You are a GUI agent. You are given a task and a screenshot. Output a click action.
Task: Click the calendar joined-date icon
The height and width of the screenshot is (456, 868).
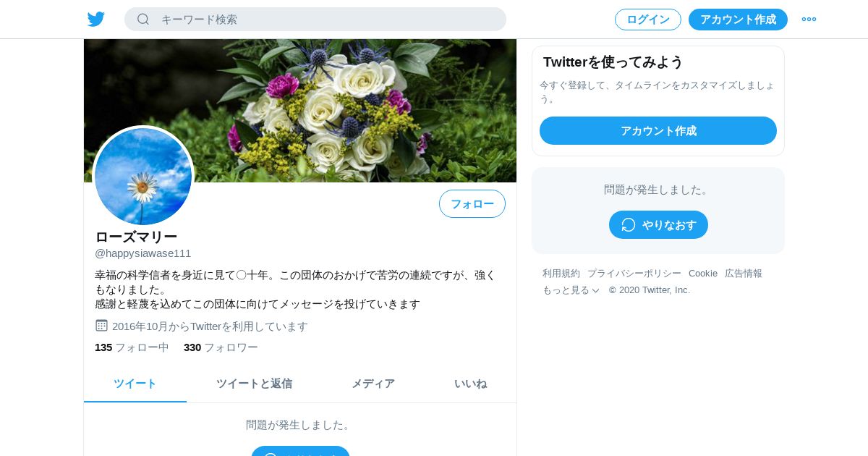click(x=101, y=326)
